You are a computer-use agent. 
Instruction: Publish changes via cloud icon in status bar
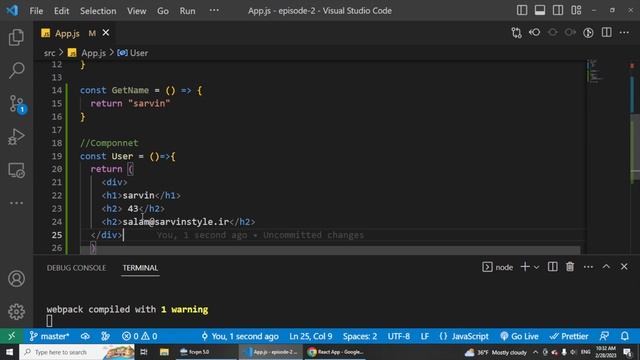(x=85, y=336)
